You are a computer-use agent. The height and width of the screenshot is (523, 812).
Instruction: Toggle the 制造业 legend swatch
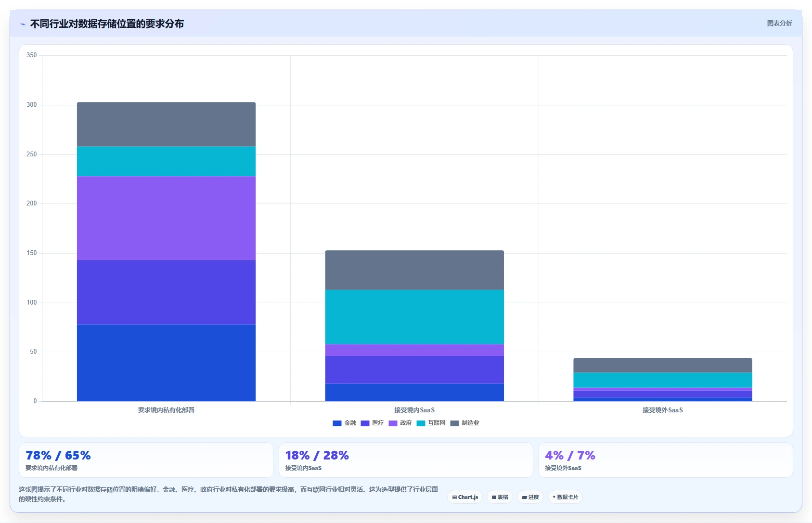coord(454,423)
